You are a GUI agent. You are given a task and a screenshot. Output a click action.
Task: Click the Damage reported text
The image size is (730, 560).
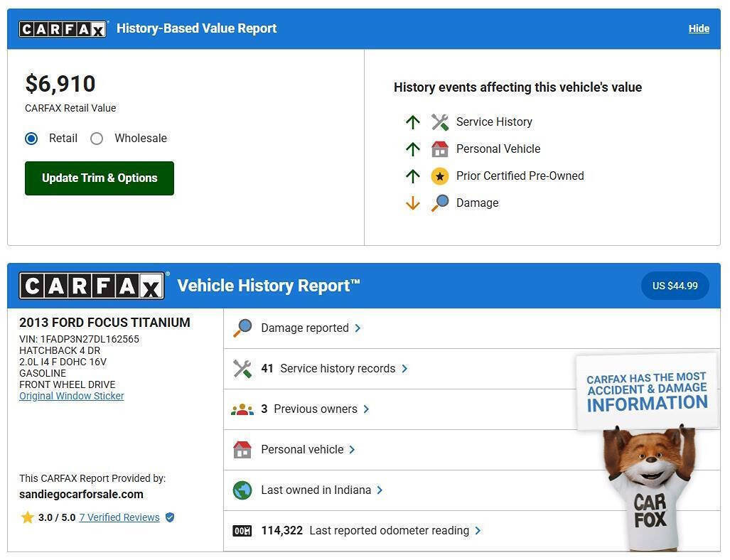[305, 328]
